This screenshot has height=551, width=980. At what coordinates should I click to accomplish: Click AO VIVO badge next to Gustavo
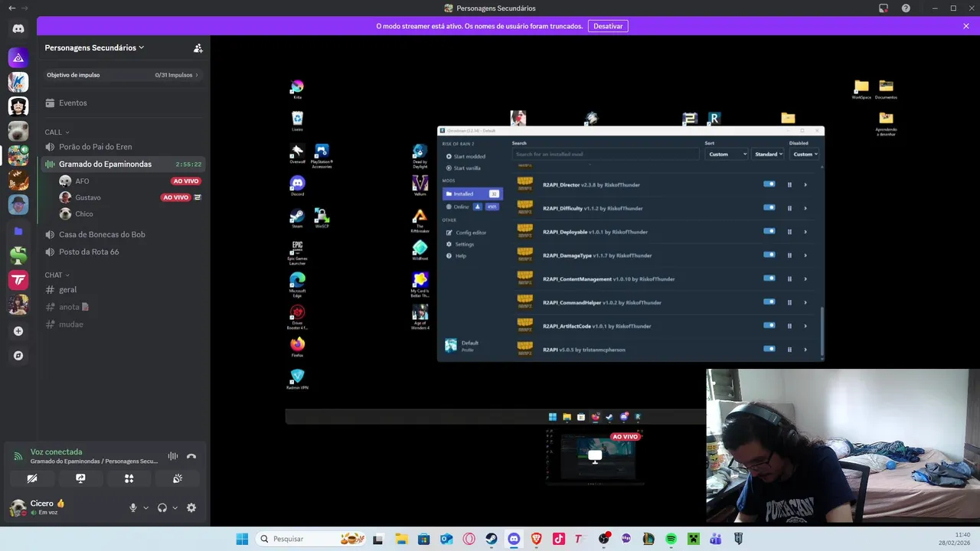tap(175, 197)
